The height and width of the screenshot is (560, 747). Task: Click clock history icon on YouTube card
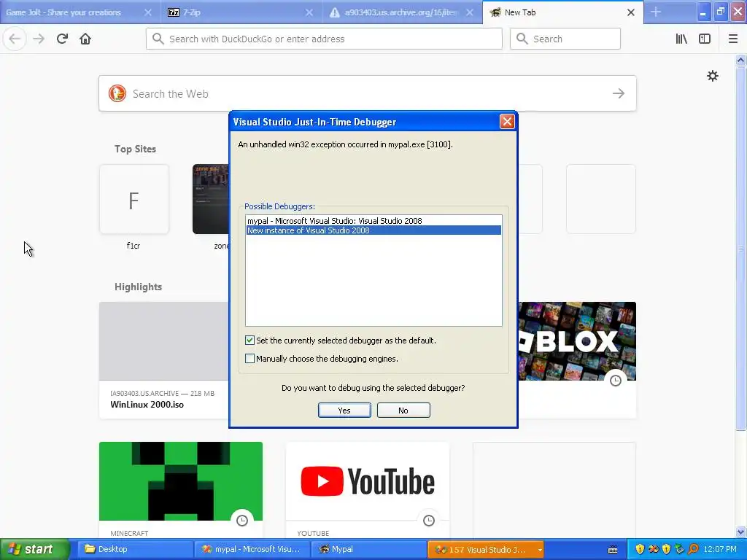click(x=429, y=520)
